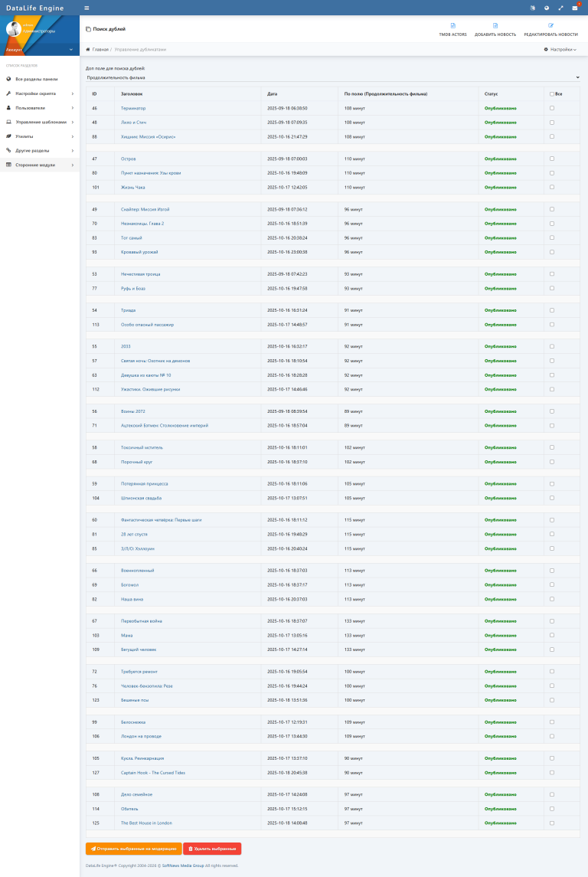Open Все разделы панели menu item

pos(36,79)
